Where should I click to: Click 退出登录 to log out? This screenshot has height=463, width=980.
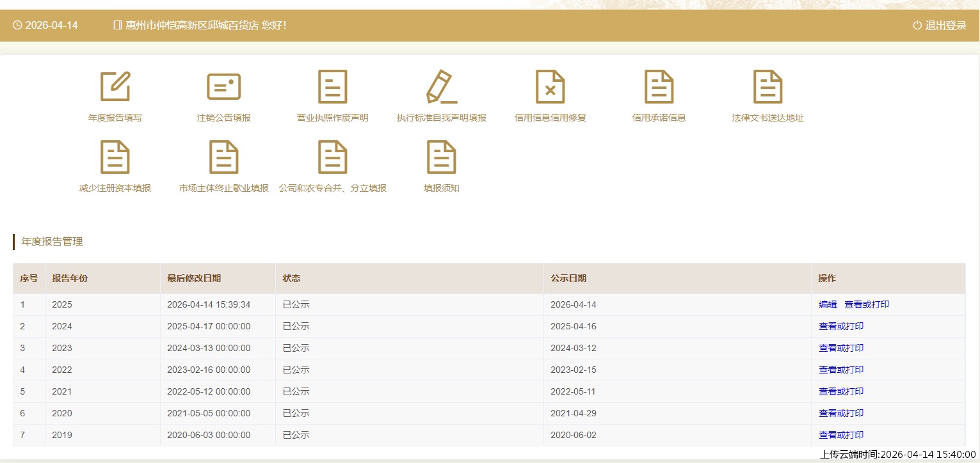click(x=940, y=26)
